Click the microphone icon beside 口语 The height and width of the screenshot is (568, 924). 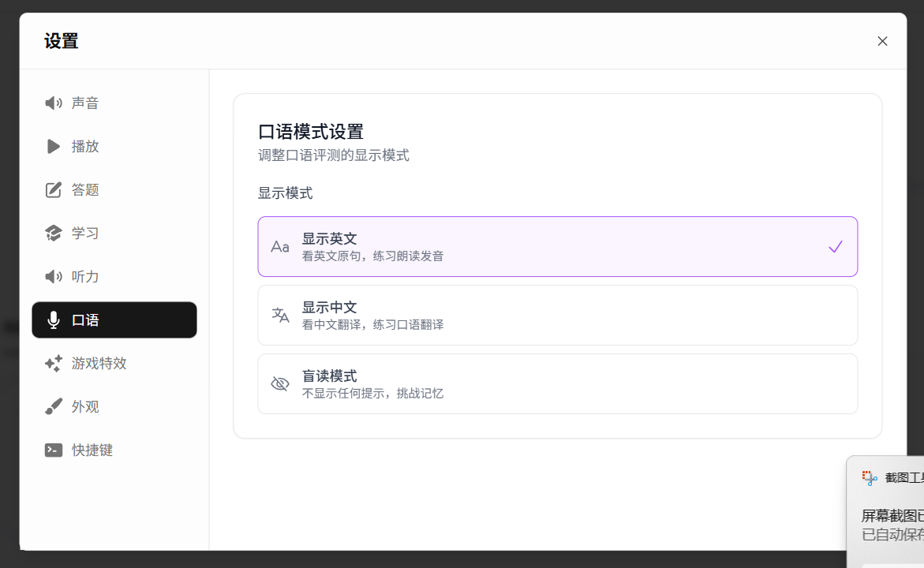53,320
